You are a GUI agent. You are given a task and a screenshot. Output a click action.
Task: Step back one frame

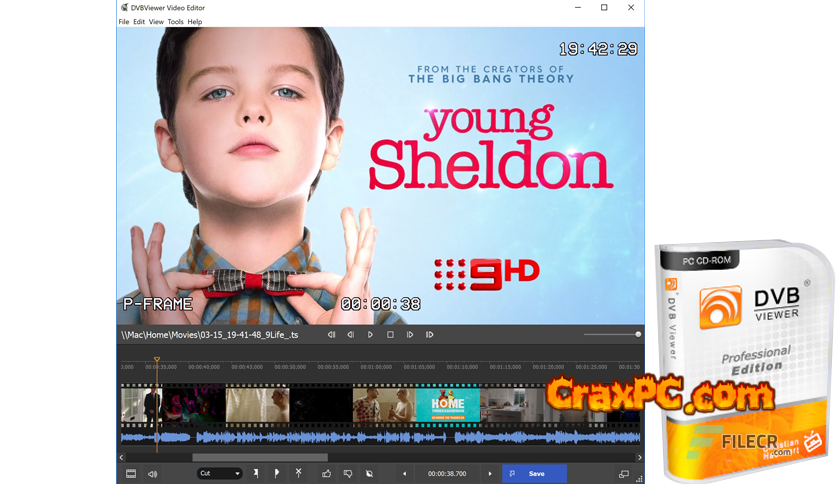click(x=350, y=335)
